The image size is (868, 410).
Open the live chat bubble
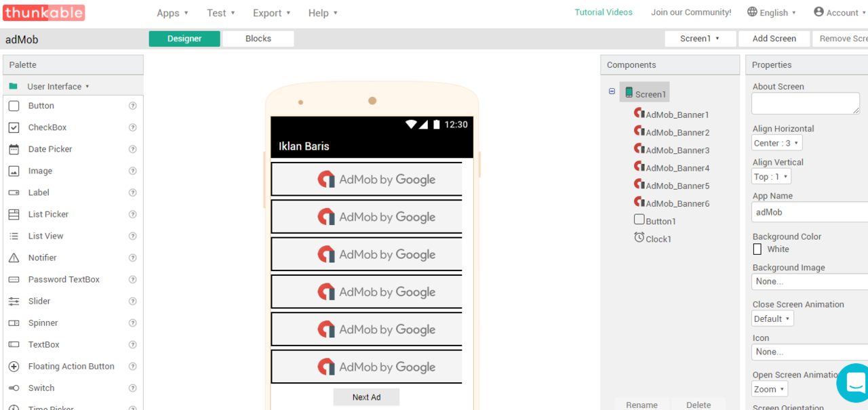tap(854, 382)
